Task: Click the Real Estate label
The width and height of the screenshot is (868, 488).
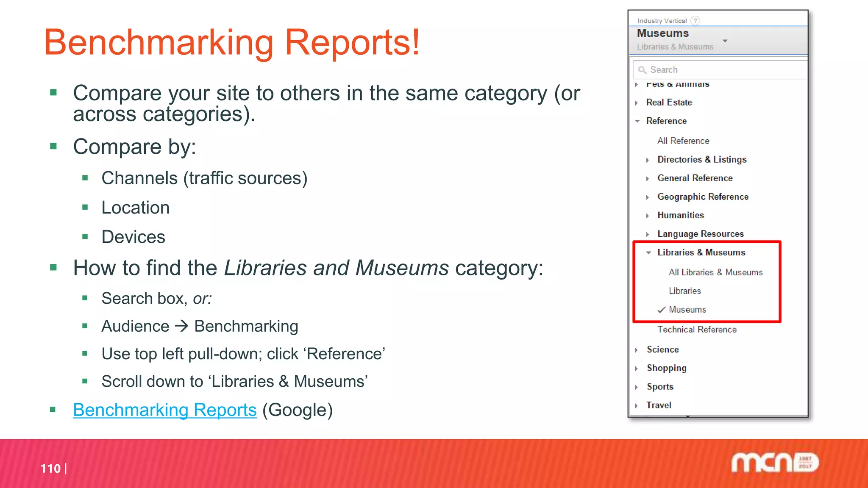Action: 669,102
